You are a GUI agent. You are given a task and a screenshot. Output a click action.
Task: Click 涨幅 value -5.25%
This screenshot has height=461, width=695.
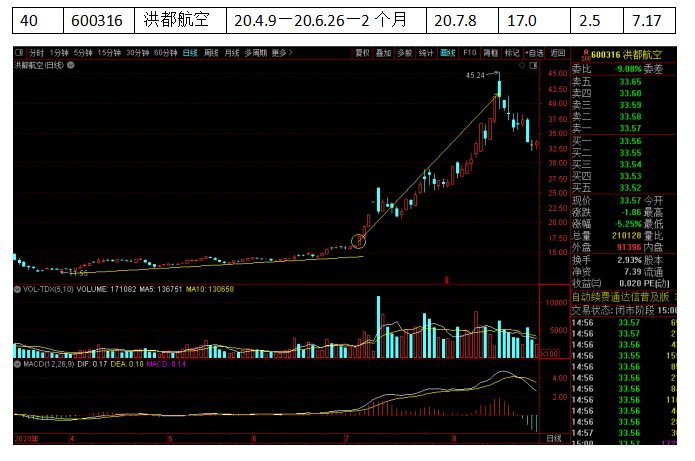(x=628, y=224)
